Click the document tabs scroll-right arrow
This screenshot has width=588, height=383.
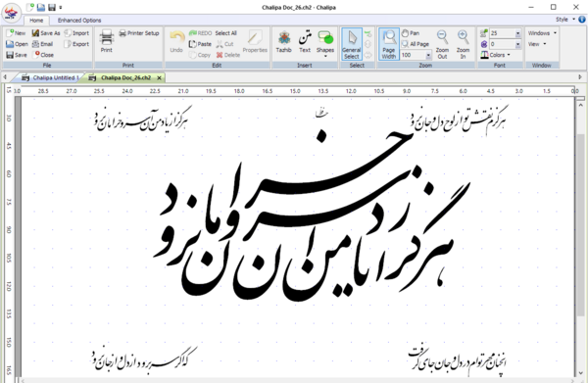pos(580,77)
